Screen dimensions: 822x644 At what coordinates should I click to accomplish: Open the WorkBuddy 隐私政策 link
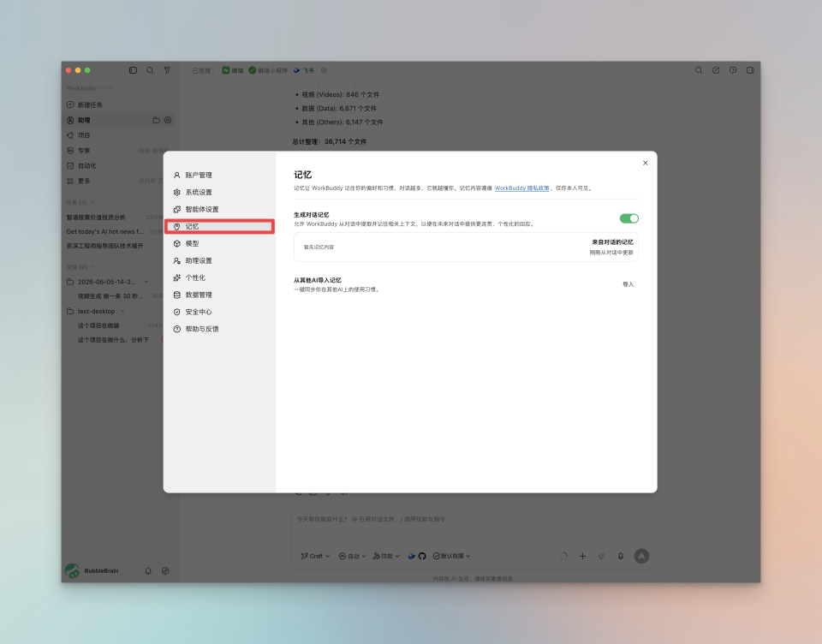(x=521, y=188)
